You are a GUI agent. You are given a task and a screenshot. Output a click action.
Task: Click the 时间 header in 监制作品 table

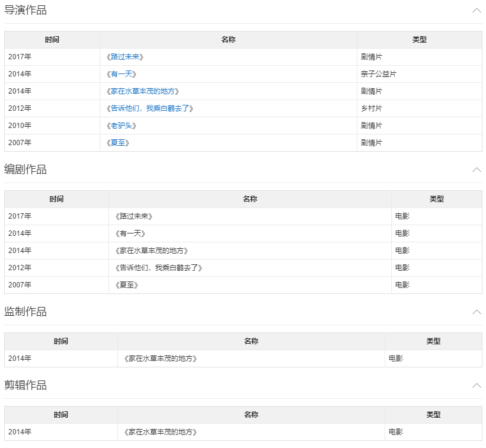tap(61, 341)
